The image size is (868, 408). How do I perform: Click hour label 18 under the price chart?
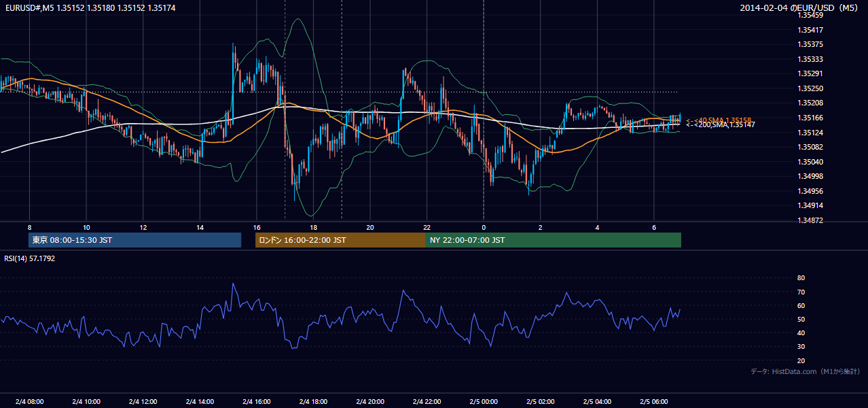click(x=313, y=227)
